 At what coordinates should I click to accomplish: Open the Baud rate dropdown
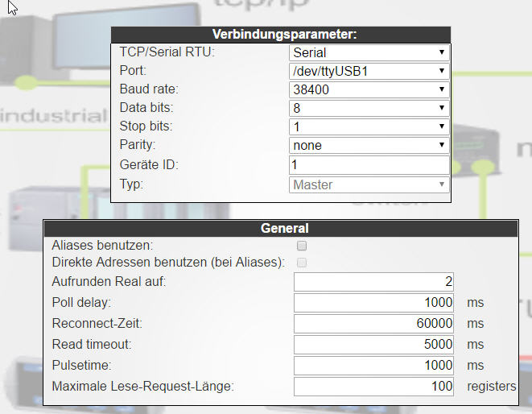click(369, 89)
